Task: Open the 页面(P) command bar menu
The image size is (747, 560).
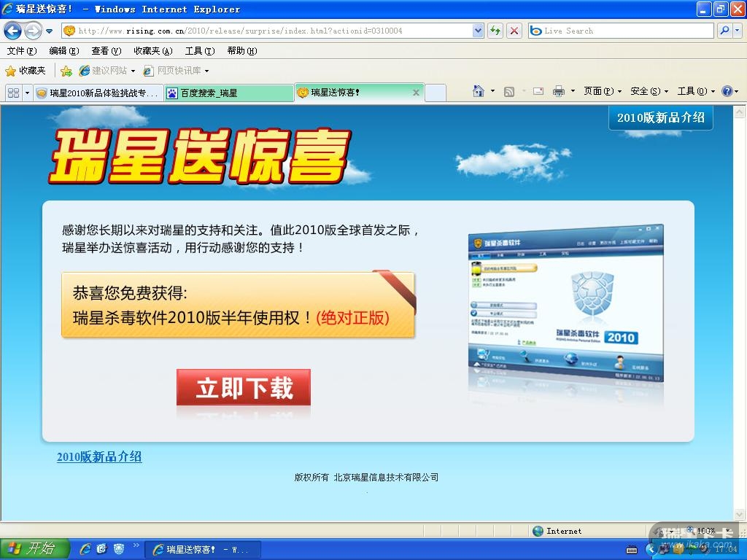Action: pyautogui.click(x=603, y=91)
